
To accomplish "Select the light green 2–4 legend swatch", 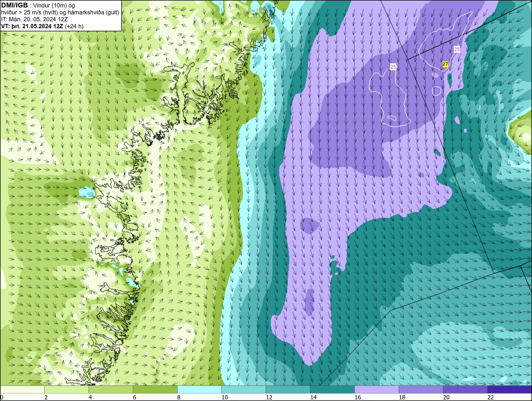I will tap(66, 389).
